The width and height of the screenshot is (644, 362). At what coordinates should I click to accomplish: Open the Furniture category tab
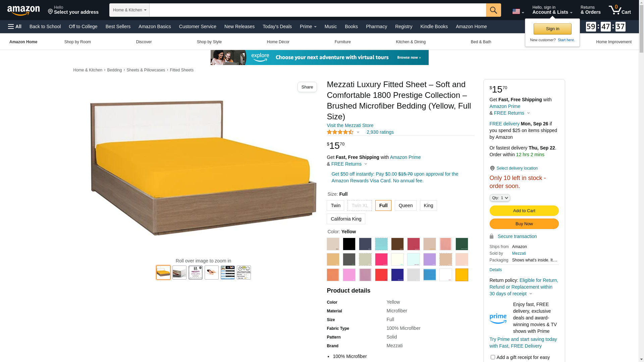[342, 42]
